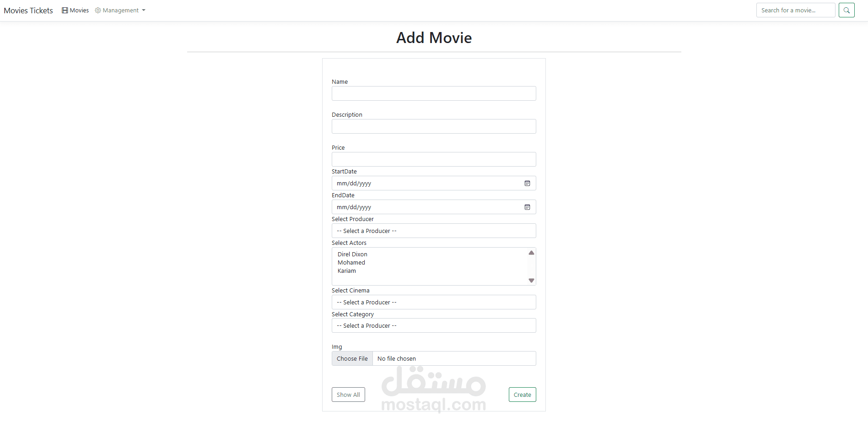This screenshot has height=422, width=868.
Task: Open the StartDate calendar picker icon
Action: pos(527,184)
